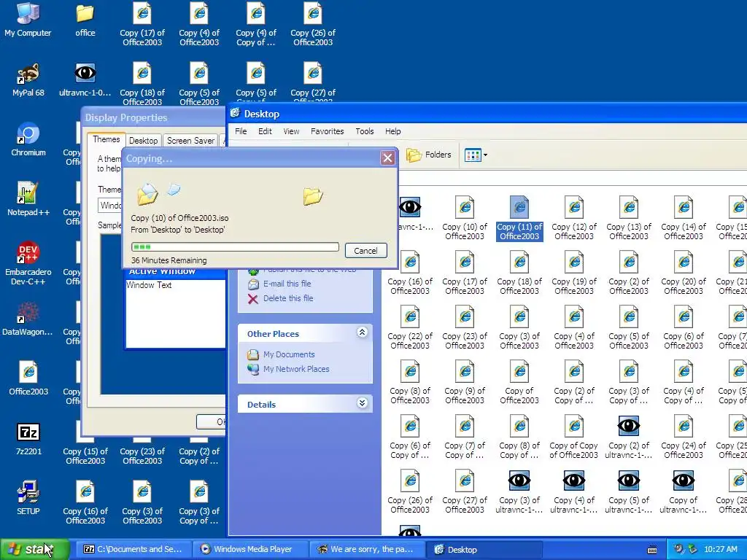Open the Tools menu

[365, 131]
